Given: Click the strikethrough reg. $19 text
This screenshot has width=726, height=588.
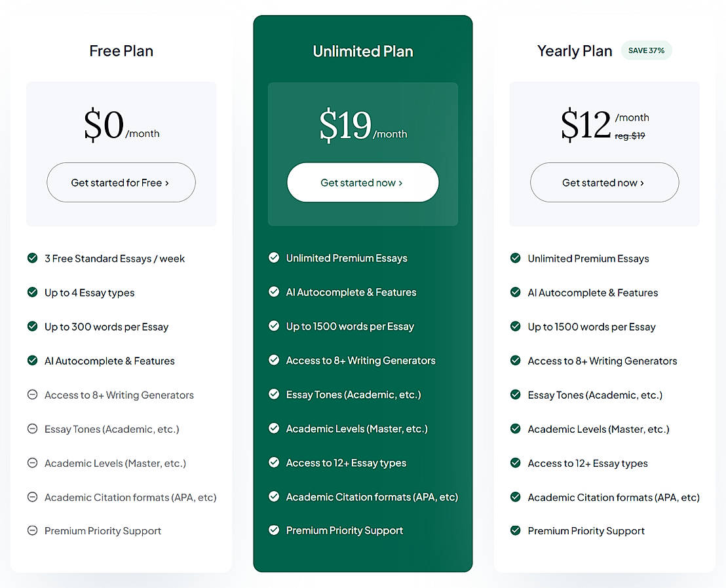Looking at the screenshot, I should tap(630, 136).
